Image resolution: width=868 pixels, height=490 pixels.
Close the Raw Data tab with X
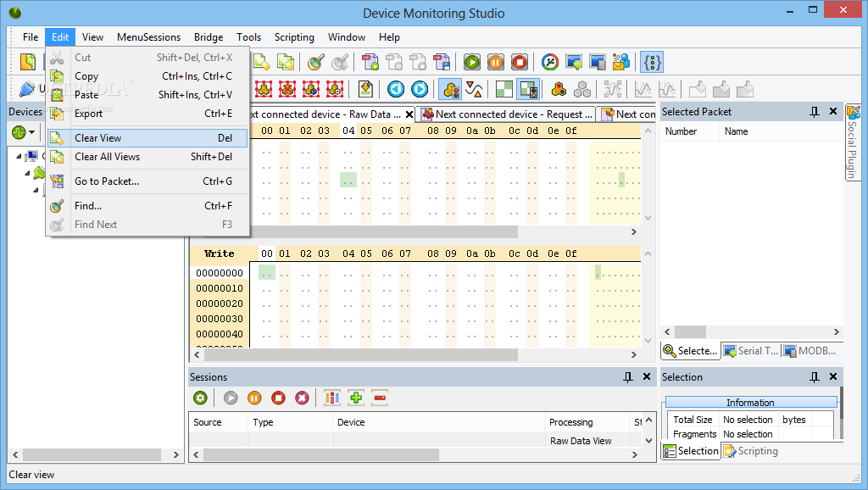pos(409,114)
